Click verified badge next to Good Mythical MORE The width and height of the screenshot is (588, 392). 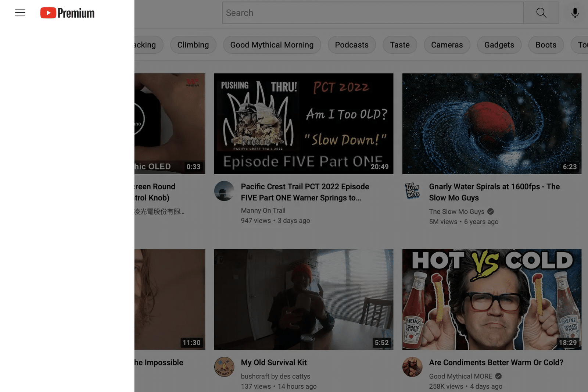[498, 376]
